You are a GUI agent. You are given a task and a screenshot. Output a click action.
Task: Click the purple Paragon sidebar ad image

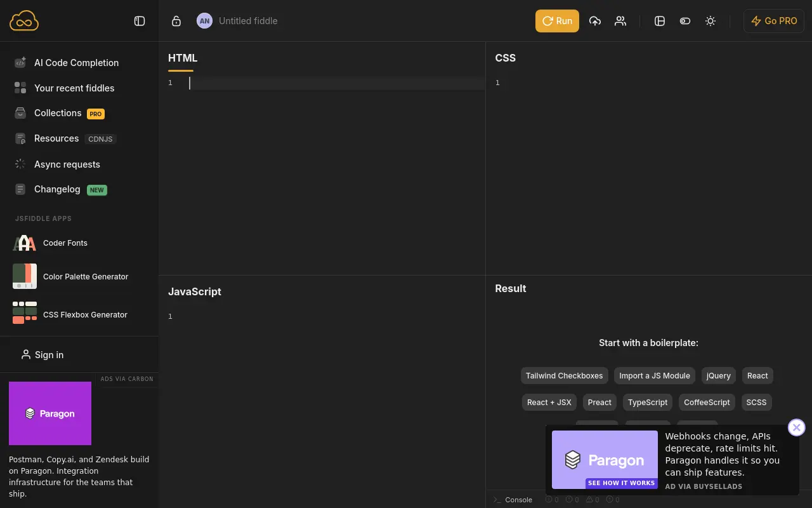[x=50, y=413]
